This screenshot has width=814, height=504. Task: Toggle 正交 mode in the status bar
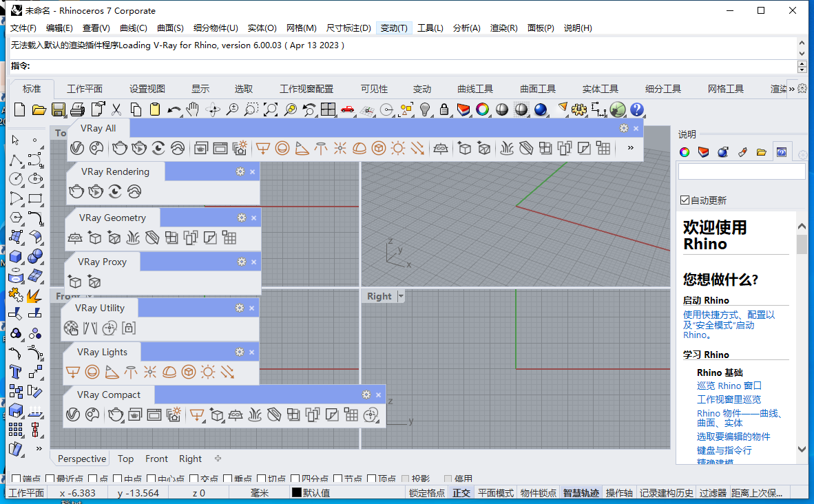[x=461, y=493]
